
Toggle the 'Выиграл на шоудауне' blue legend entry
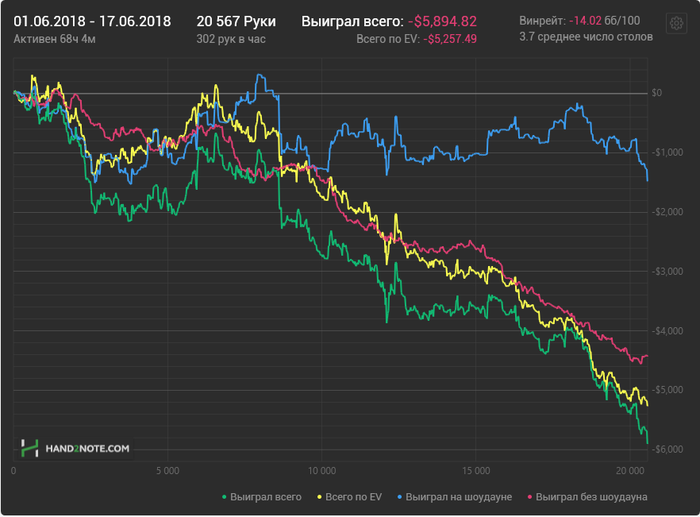pyautogui.click(x=454, y=497)
